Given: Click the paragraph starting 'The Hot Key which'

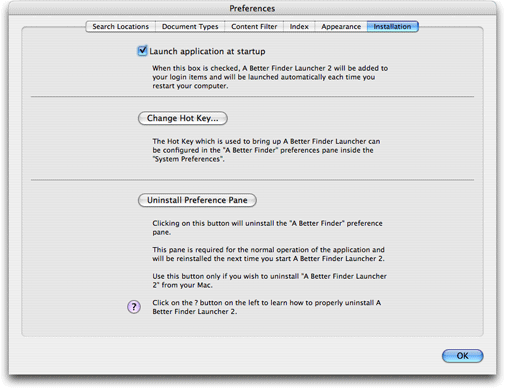Looking at the screenshot, I should pyautogui.click(x=266, y=150).
